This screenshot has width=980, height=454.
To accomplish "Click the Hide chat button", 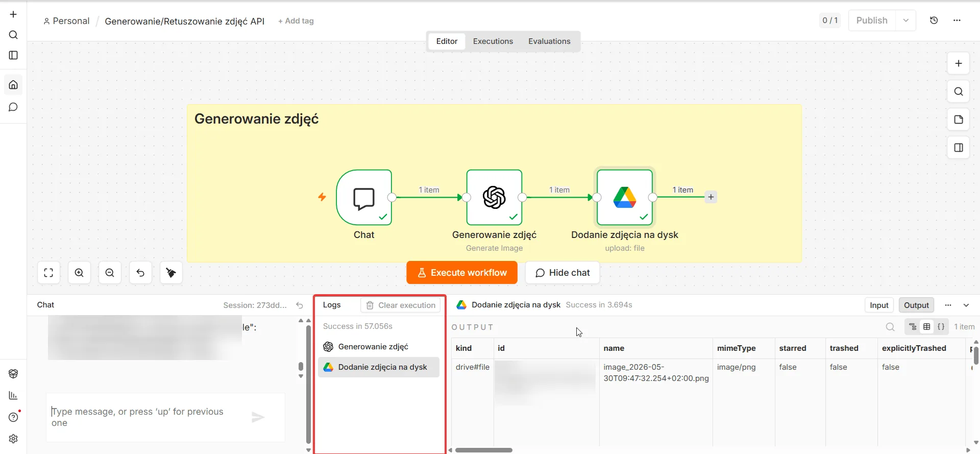I will click(562, 273).
